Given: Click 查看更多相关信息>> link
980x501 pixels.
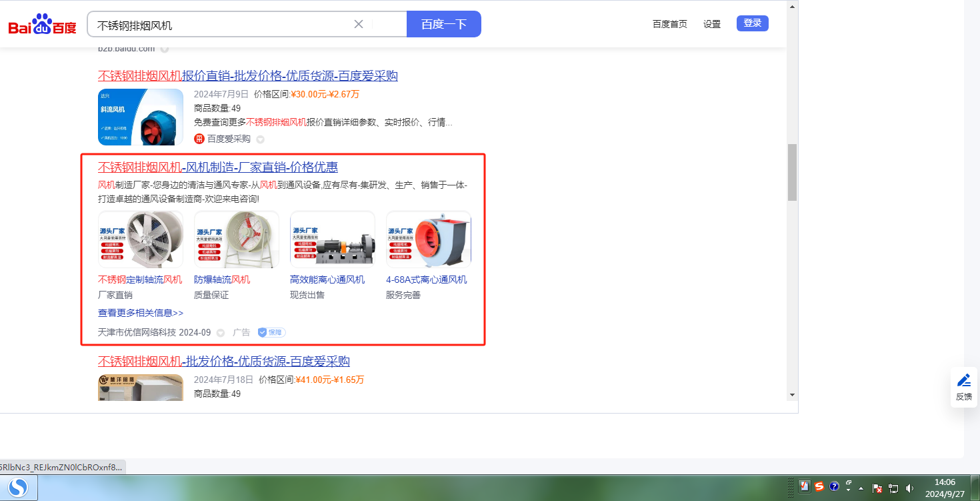Looking at the screenshot, I should click(141, 313).
